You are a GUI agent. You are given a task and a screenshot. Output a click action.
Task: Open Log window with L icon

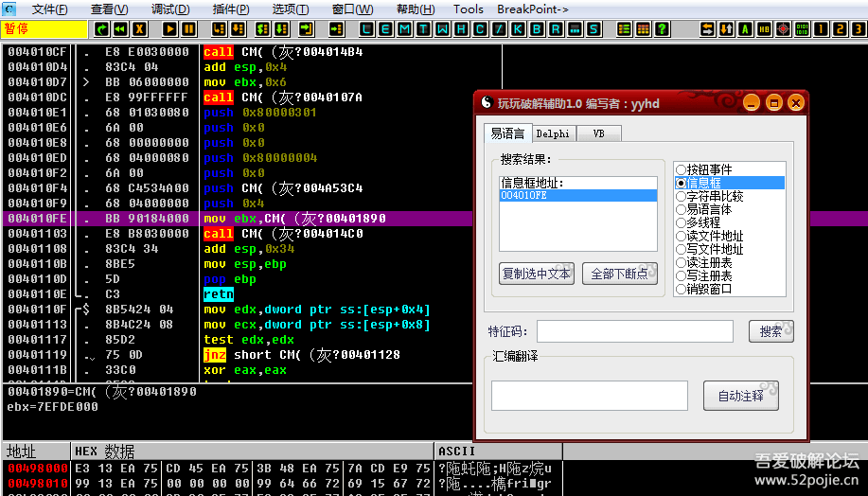(366, 28)
